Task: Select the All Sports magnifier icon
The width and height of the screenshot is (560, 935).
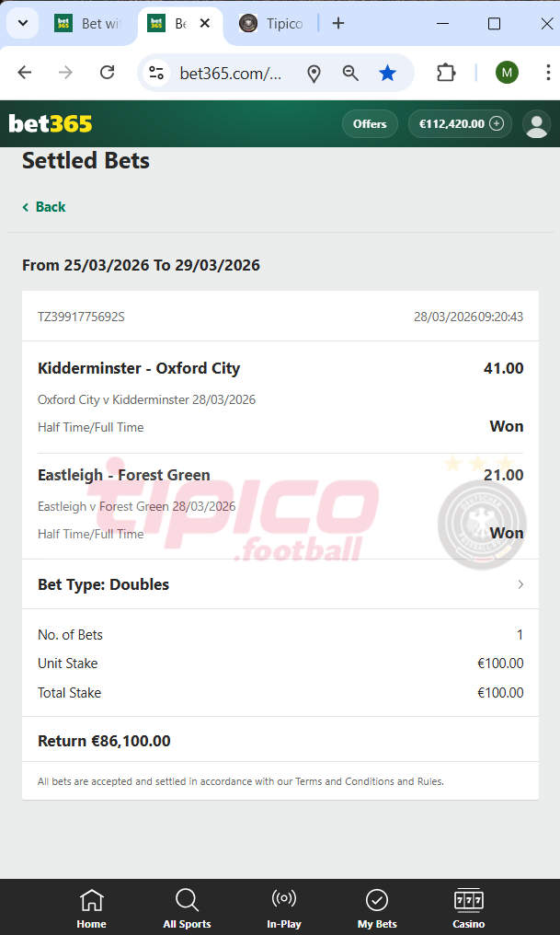Action: tap(187, 900)
